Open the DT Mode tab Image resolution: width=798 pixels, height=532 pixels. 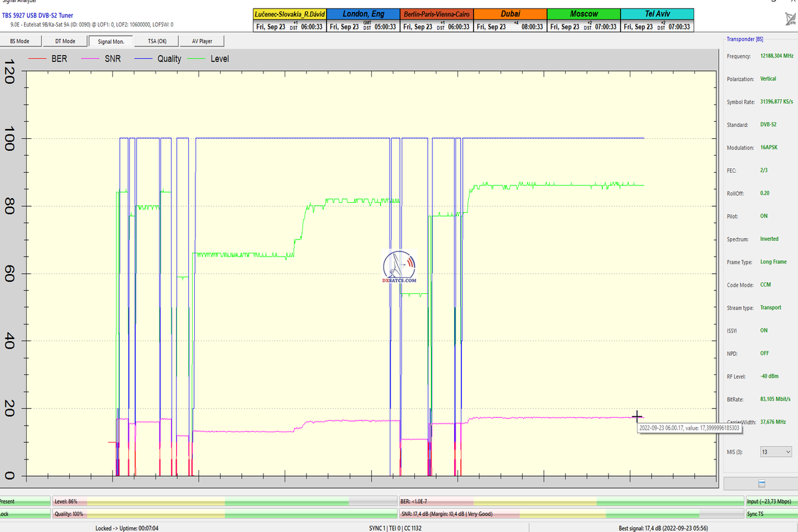point(65,41)
